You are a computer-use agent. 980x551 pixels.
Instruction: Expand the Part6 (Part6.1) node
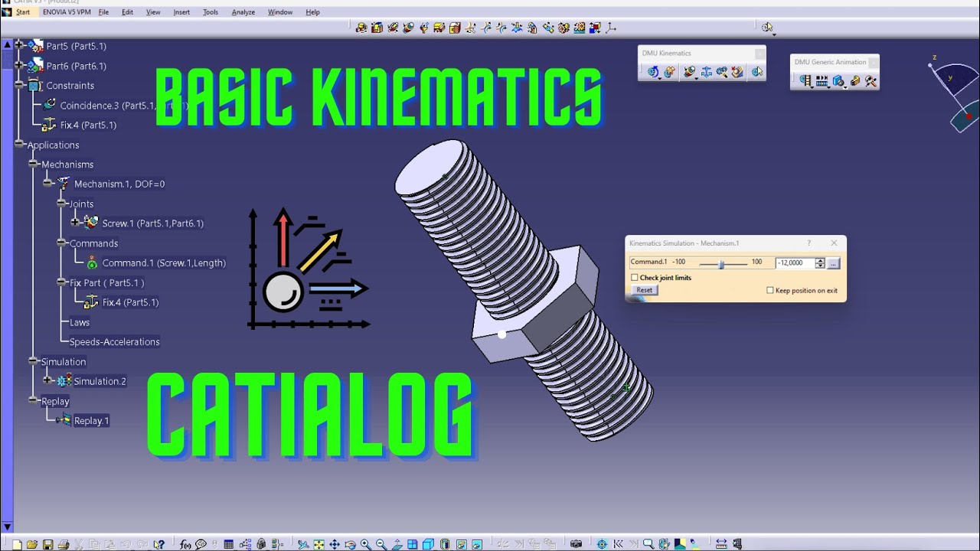(x=19, y=66)
